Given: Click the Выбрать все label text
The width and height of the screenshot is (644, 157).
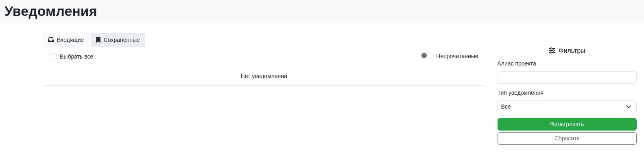Looking at the screenshot, I should pyautogui.click(x=76, y=57).
